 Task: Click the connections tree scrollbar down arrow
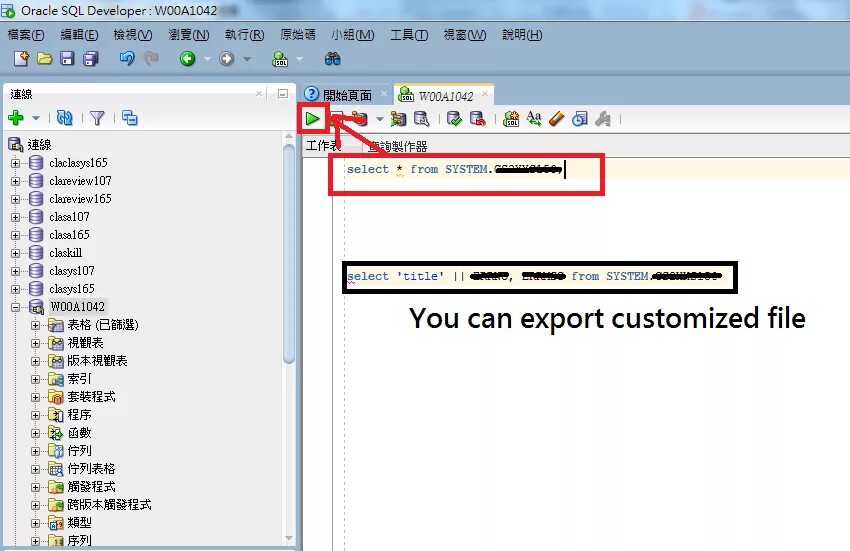click(x=289, y=538)
